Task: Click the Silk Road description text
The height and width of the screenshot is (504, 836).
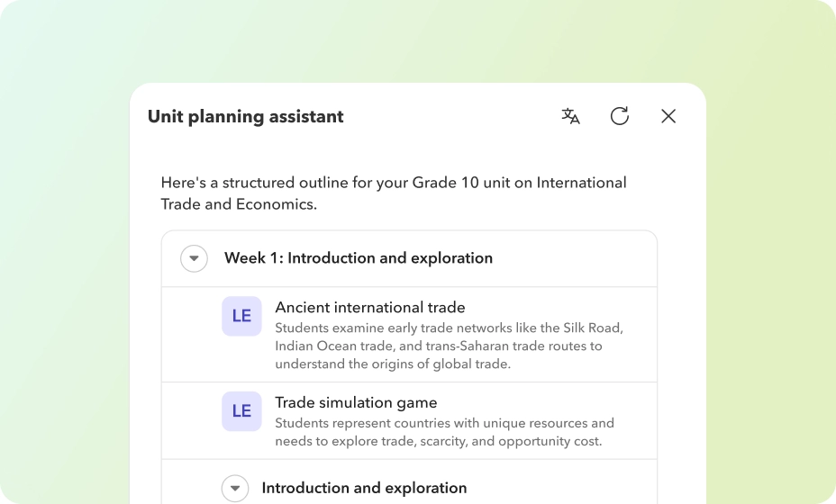Action: 449,346
